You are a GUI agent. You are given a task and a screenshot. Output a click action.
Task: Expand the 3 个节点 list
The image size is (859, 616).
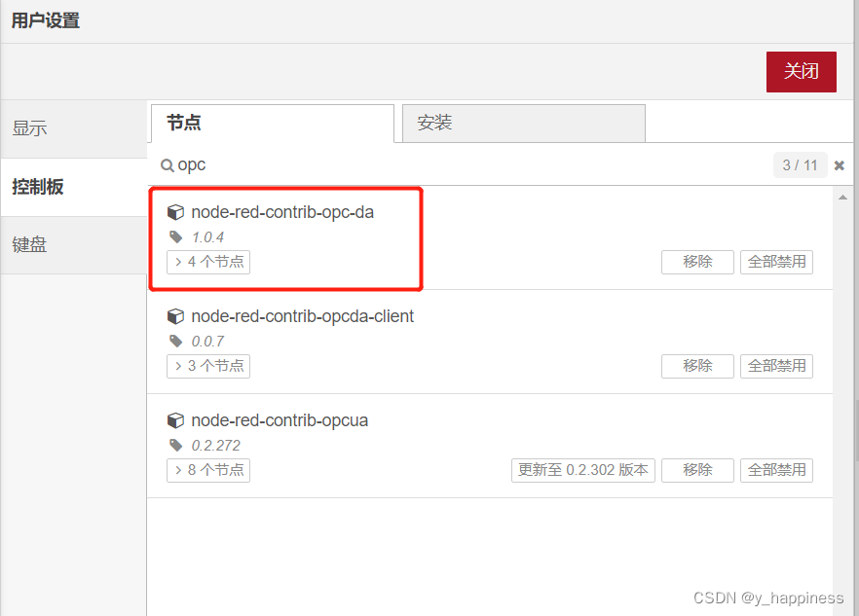208,366
